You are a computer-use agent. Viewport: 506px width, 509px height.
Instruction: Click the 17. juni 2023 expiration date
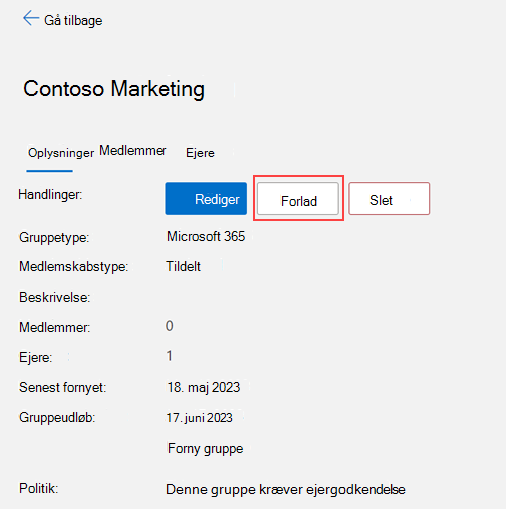click(x=199, y=418)
